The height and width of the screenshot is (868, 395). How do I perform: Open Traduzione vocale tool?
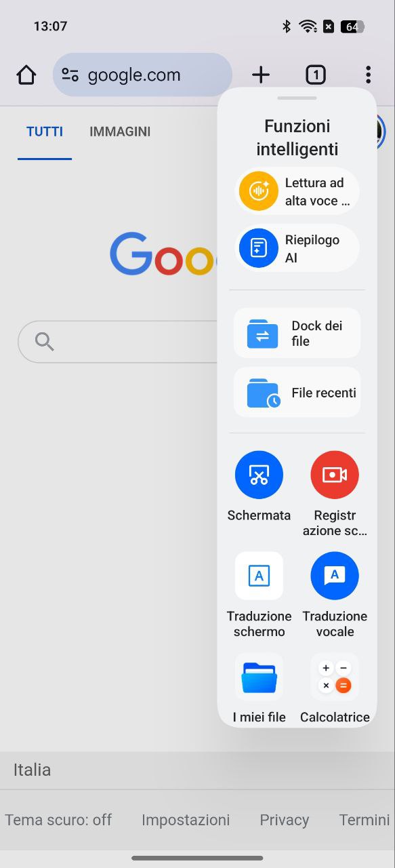click(x=335, y=595)
